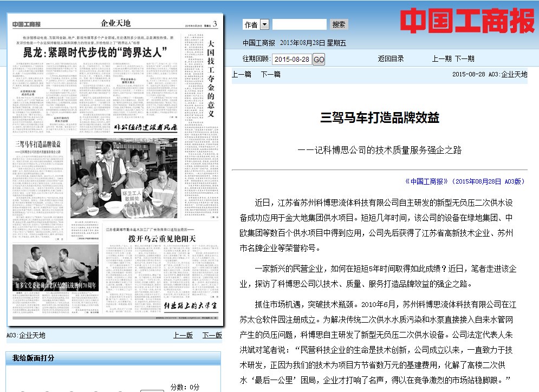Viewport: 539px width, 392px height.
Task: Click the 往期回顾 date field
Action: [x=291, y=60]
